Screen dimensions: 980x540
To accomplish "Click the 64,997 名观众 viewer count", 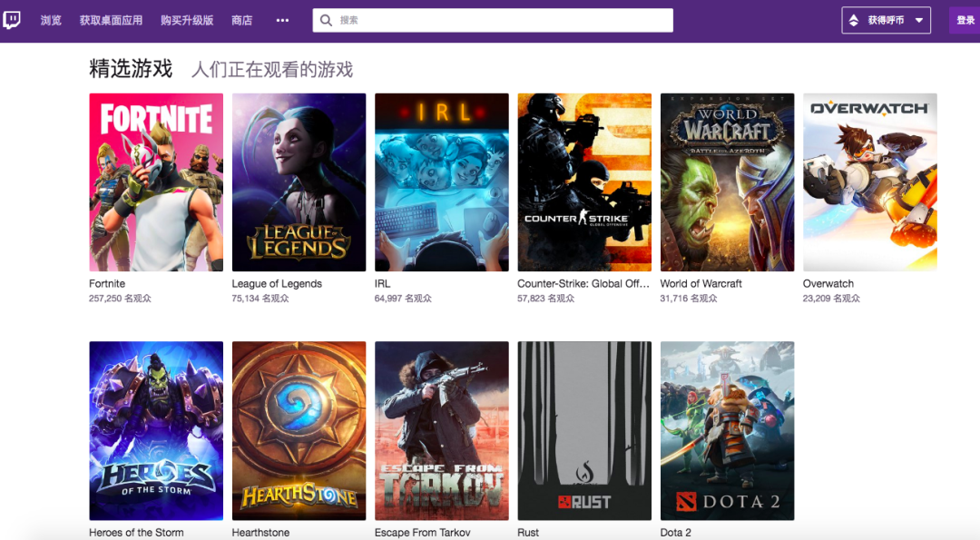I will tap(403, 299).
